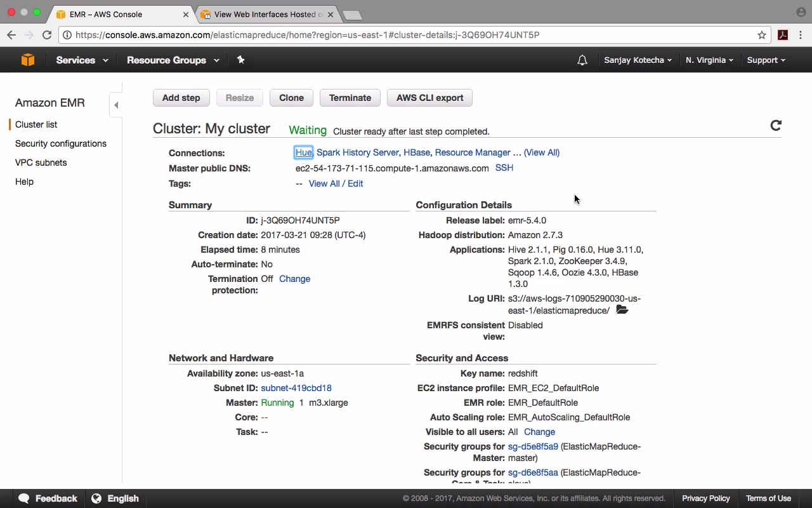
Task: Open the Hue connection link
Action: click(x=303, y=152)
